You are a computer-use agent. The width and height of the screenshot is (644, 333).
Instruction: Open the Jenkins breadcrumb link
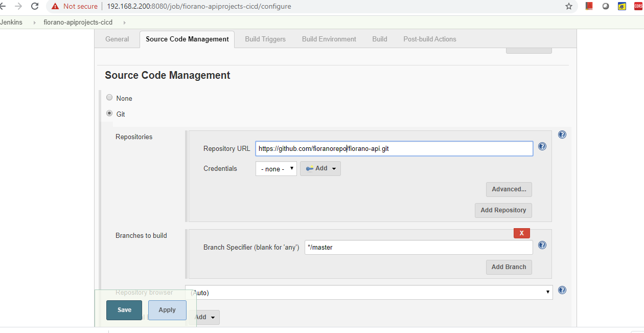pos(11,23)
